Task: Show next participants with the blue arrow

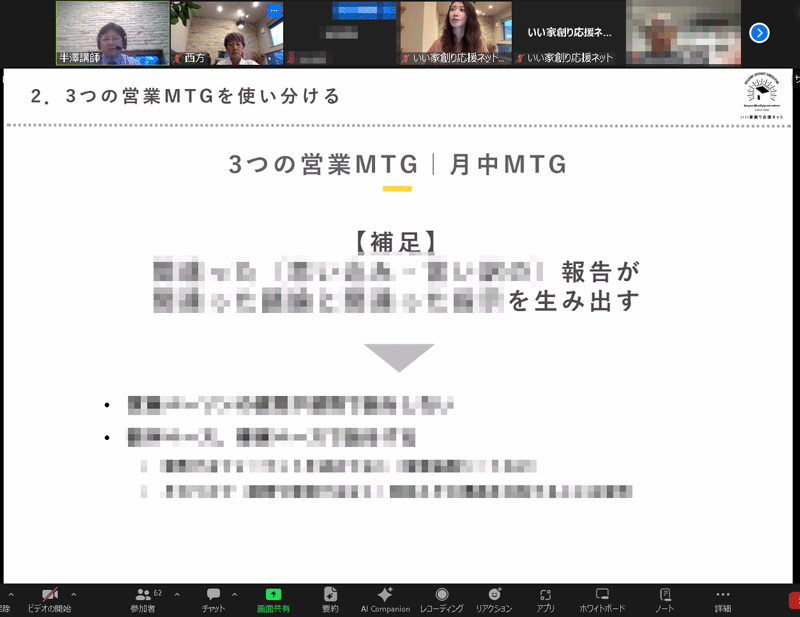Action: (x=759, y=33)
